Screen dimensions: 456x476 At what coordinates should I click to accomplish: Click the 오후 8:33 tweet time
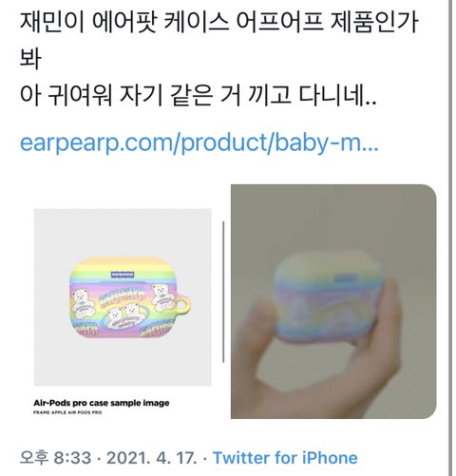coord(55,458)
